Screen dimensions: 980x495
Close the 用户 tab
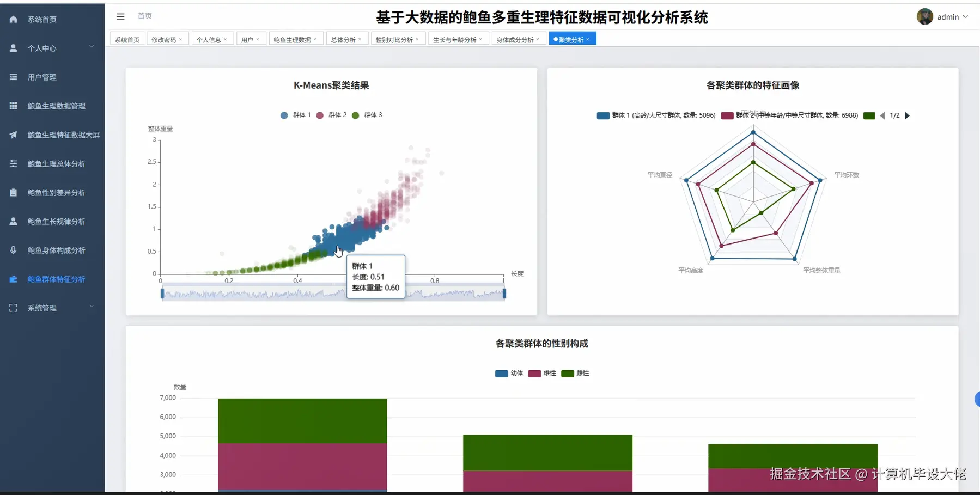(258, 40)
